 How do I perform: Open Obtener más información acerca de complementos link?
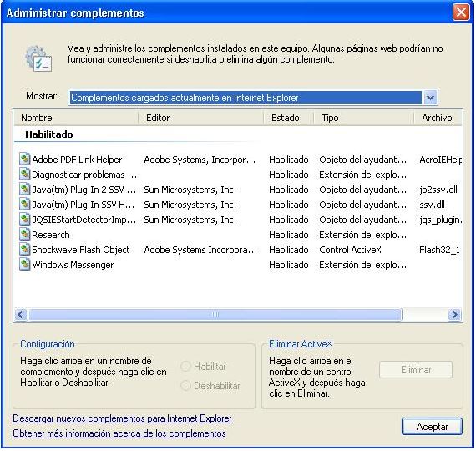pos(119,433)
